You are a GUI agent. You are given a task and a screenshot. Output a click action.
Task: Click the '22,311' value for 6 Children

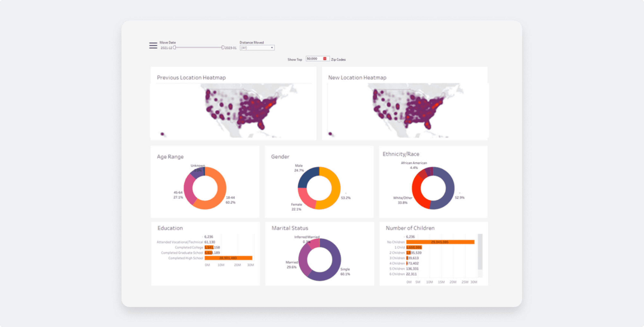411,274
